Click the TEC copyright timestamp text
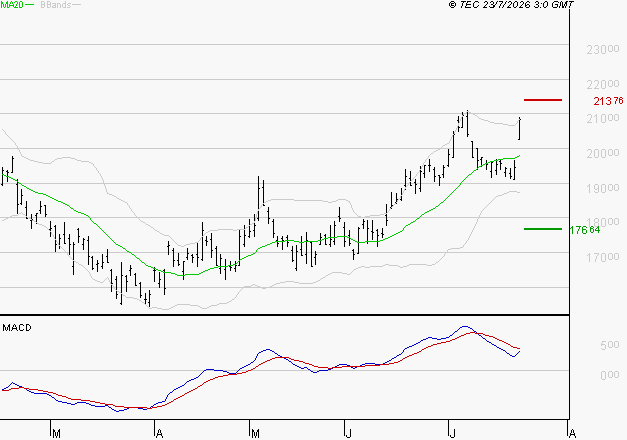This screenshot has height=440, width=627. coord(511,4)
